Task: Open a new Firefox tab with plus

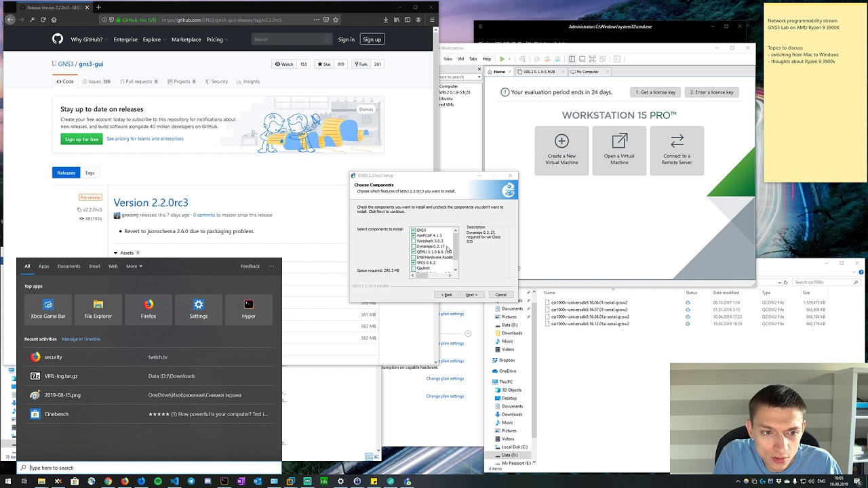Action: pos(98,7)
